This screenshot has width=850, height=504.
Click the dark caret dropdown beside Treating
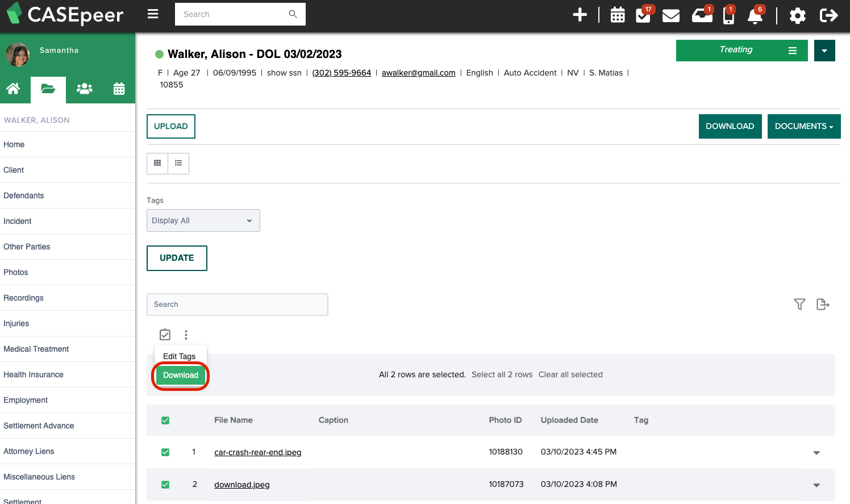pyautogui.click(x=824, y=51)
